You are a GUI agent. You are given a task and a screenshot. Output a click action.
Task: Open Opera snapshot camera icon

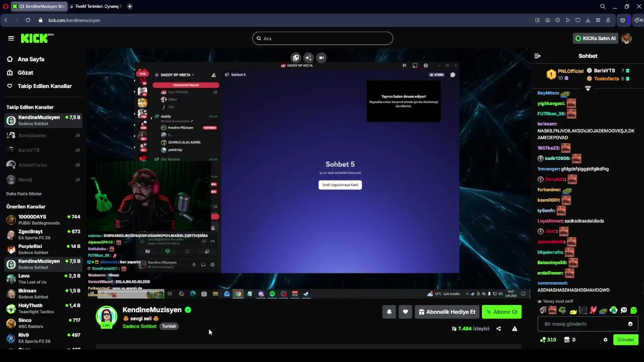(547, 20)
